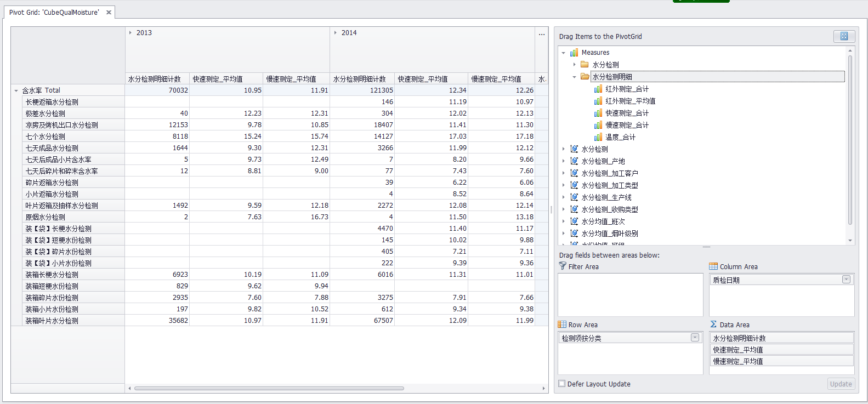This screenshot has width=868, height=404.
Task: Click the field list vertical scrollbar thumb
Action: (x=850, y=140)
